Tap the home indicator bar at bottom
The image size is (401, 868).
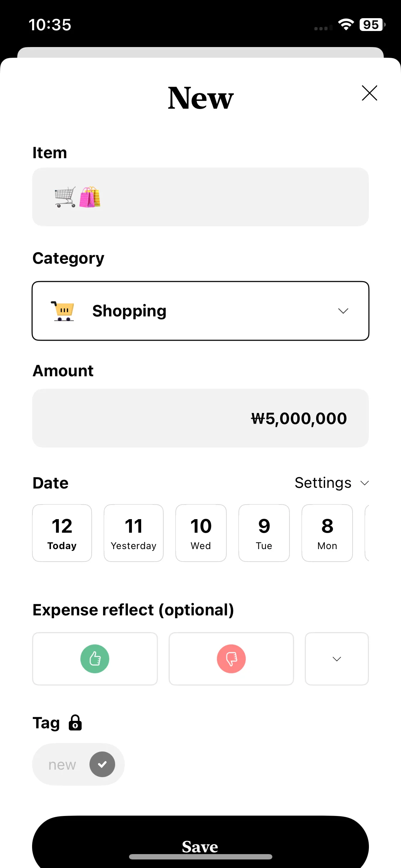pyautogui.click(x=201, y=857)
